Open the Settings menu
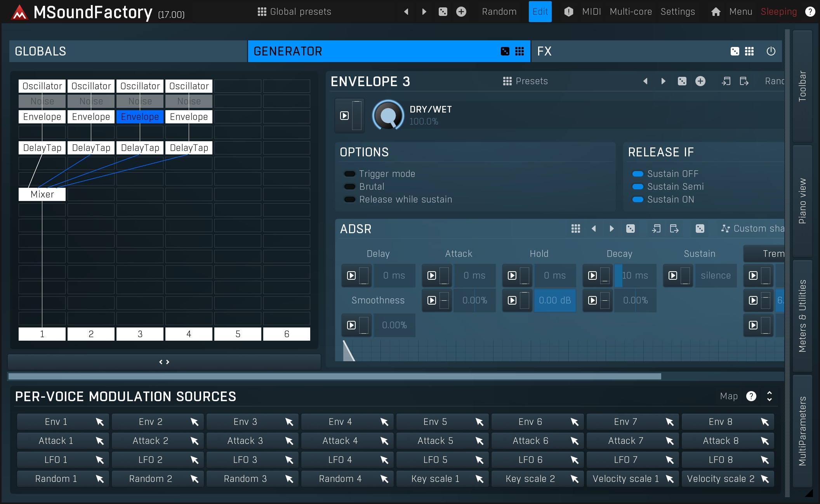This screenshot has height=504, width=820. (x=678, y=12)
